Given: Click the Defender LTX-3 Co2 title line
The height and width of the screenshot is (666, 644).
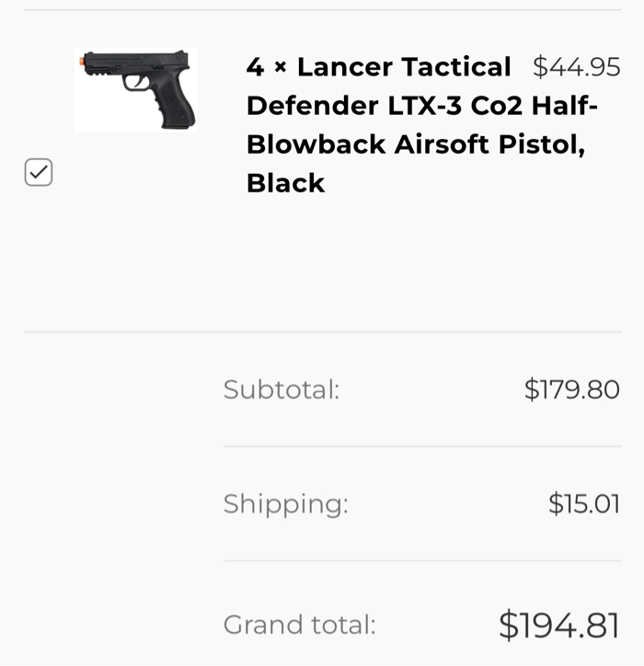Looking at the screenshot, I should 421,106.
